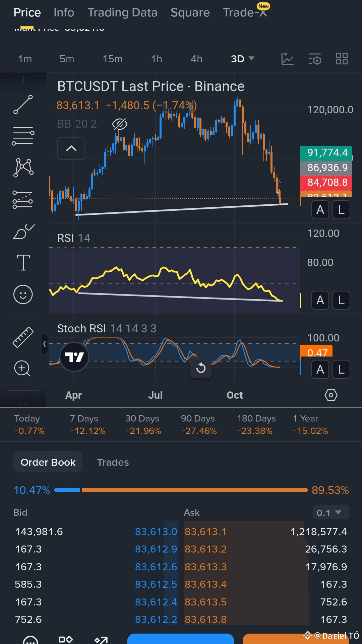Switch to the Trading Data tab
This screenshot has height=644, width=362.
click(x=122, y=13)
